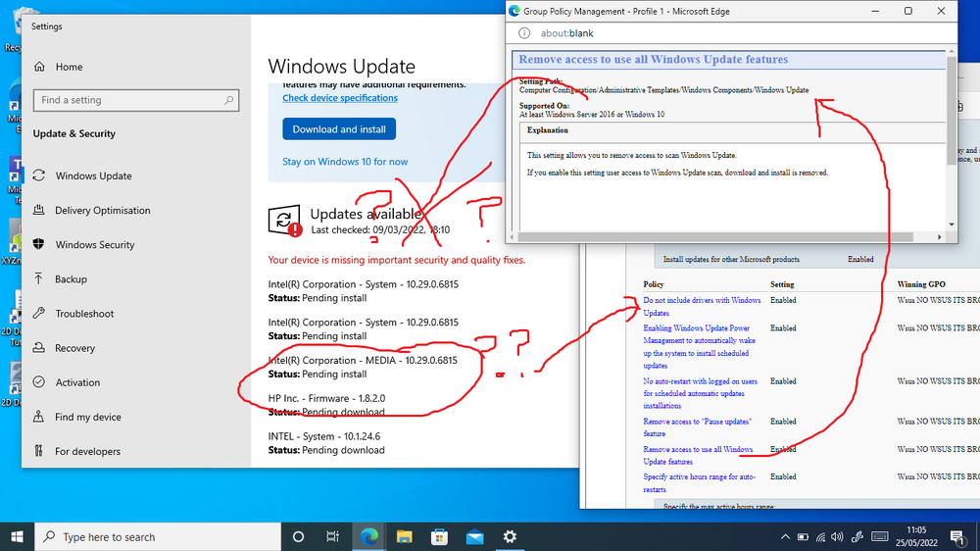Open 'Remove access to use all Windows Update features' link
Screen dimensions: 980x551
[x=698, y=455]
